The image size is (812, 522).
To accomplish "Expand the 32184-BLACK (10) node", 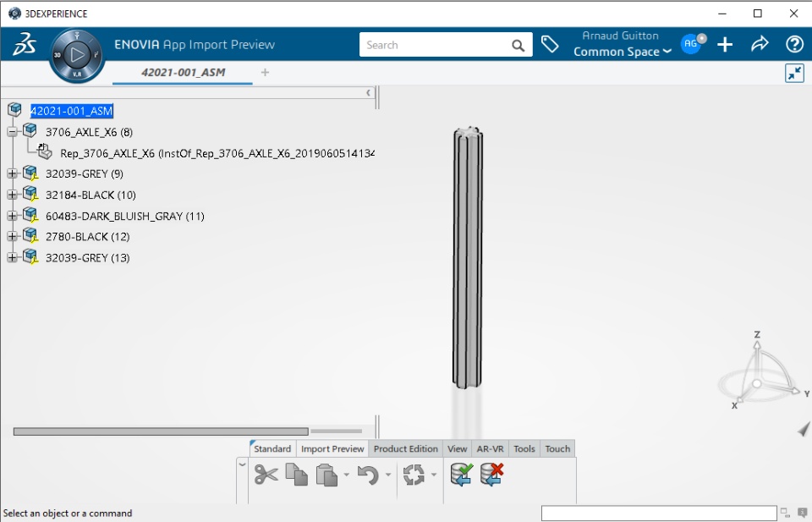I will [13, 195].
